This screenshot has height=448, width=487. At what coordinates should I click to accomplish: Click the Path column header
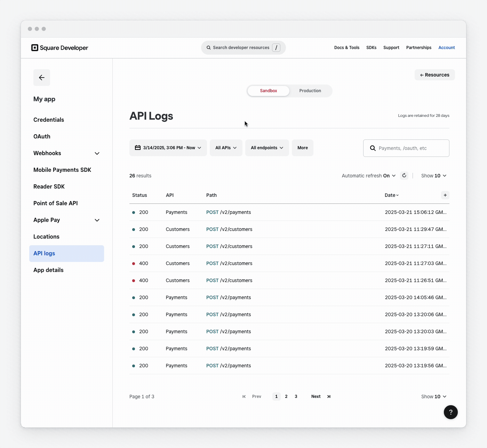pos(211,195)
